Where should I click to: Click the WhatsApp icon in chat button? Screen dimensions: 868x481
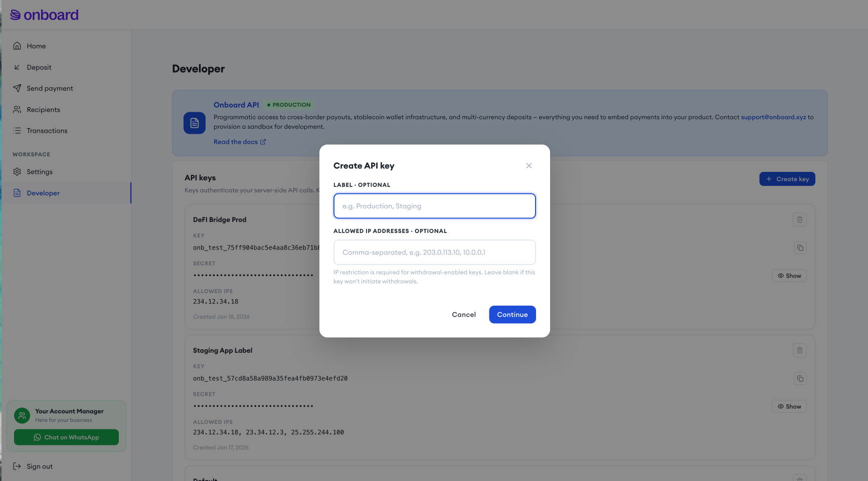pyautogui.click(x=37, y=437)
